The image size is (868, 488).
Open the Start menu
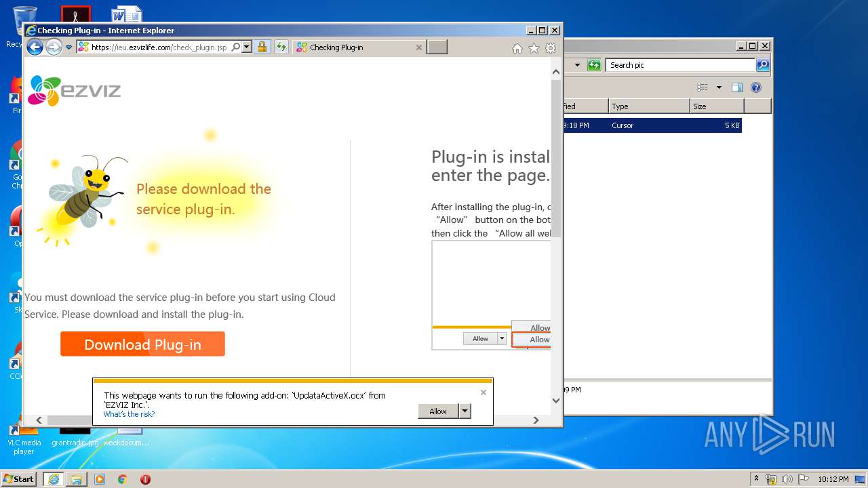click(18, 479)
